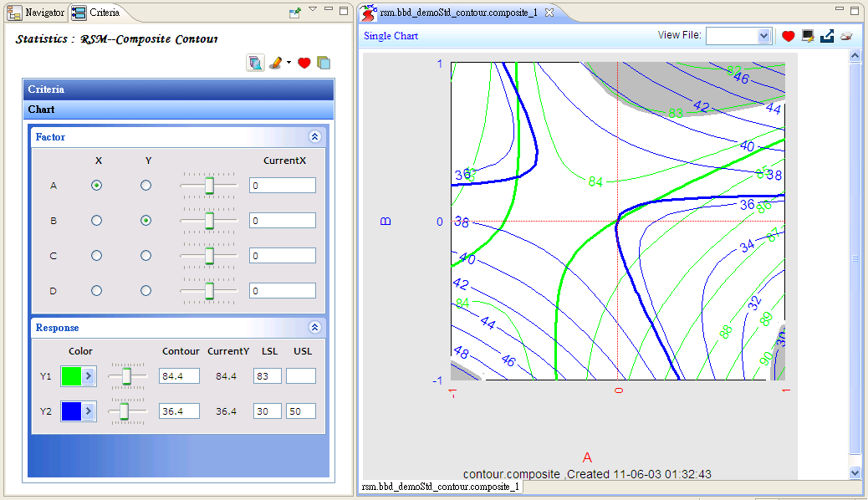Viewport: 868px width, 500px height.
Task: Open the Chart section header
Action: point(178,110)
